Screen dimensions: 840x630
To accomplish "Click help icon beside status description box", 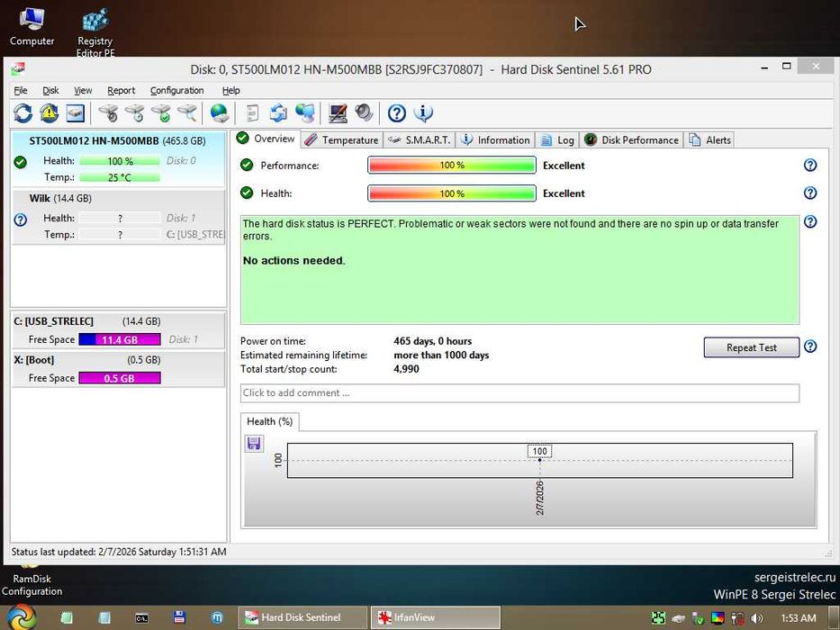I will point(810,221).
